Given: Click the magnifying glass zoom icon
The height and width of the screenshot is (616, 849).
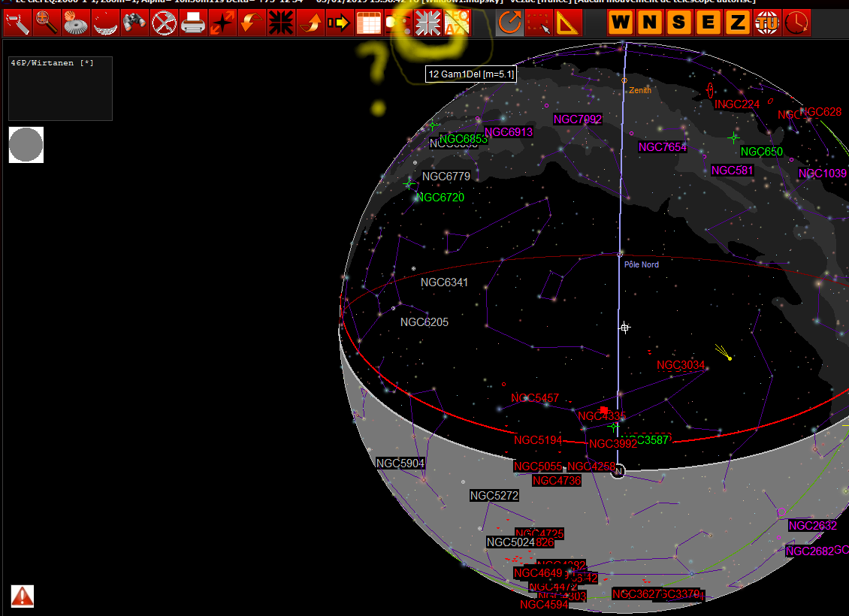Looking at the screenshot, I should pyautogui.click(x=47, y=23).
